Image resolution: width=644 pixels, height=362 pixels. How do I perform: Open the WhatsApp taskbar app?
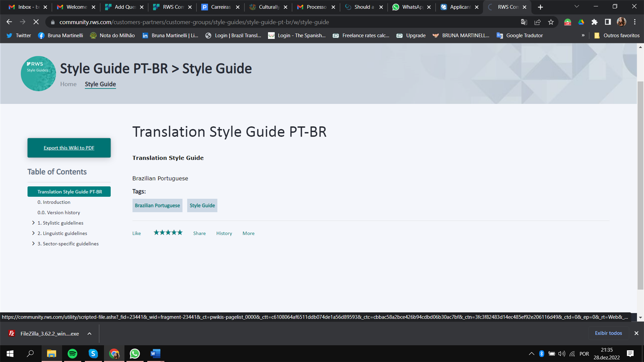pyautogui.click(x=135, y=354)
